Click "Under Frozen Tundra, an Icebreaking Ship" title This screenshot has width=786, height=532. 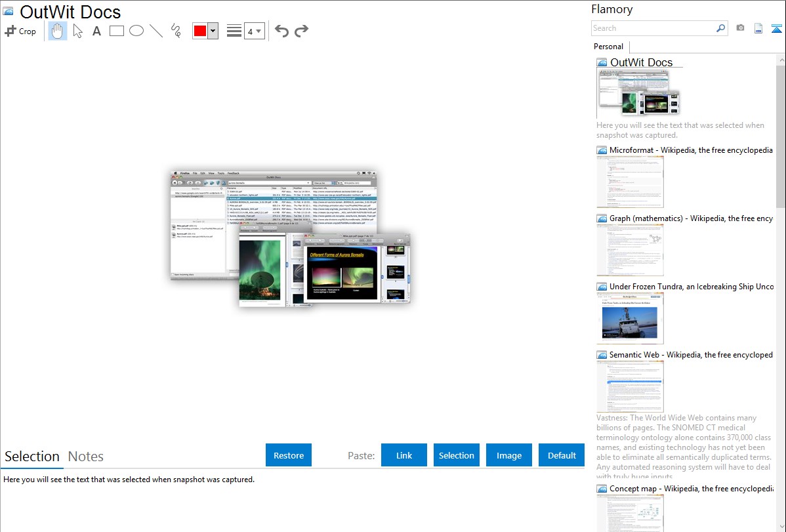coord(692,287)
